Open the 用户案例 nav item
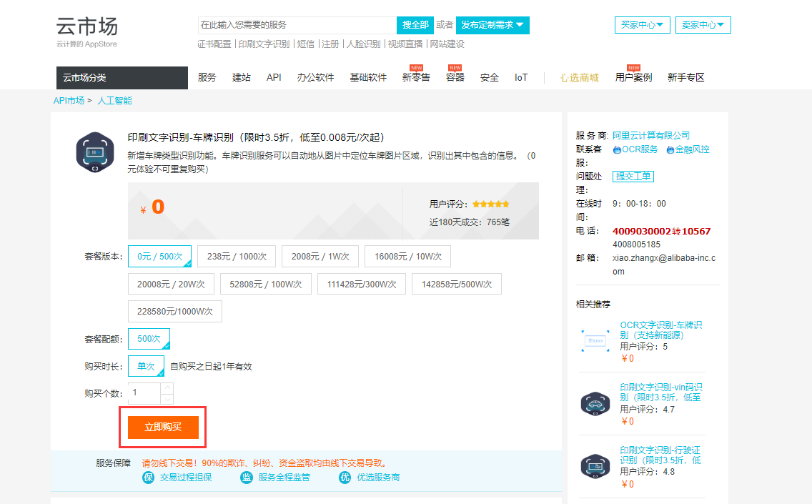 click(633, 78)
